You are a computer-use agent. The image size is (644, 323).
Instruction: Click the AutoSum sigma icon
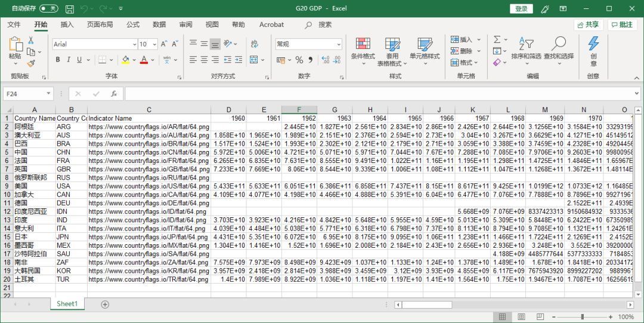coord(497,39)
